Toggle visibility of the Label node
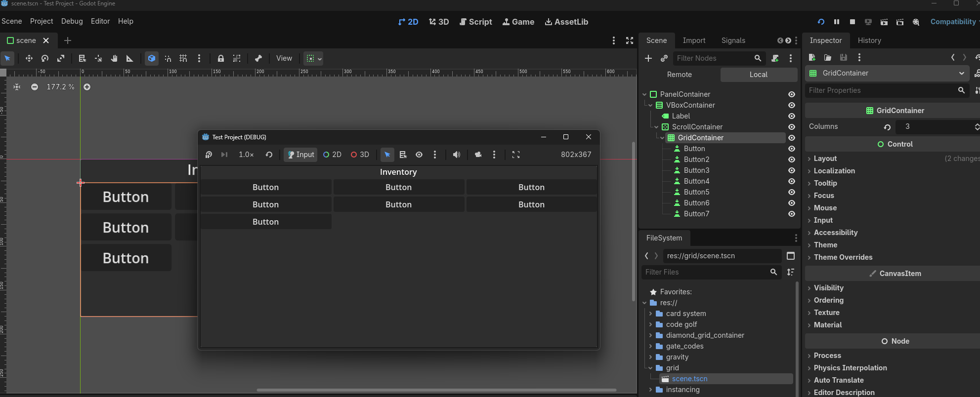This screenshot has width=980, height=397. [x=791, y=116]
